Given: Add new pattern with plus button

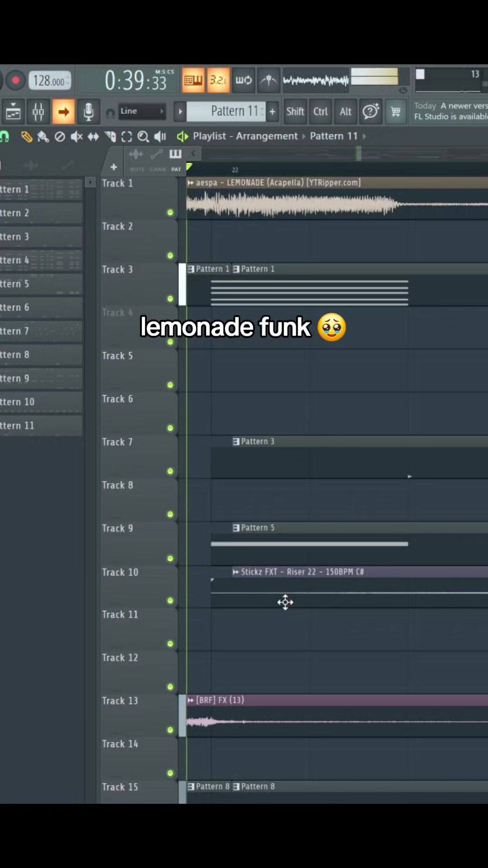Looking at the screenshot, I should [x=272, y=112].
